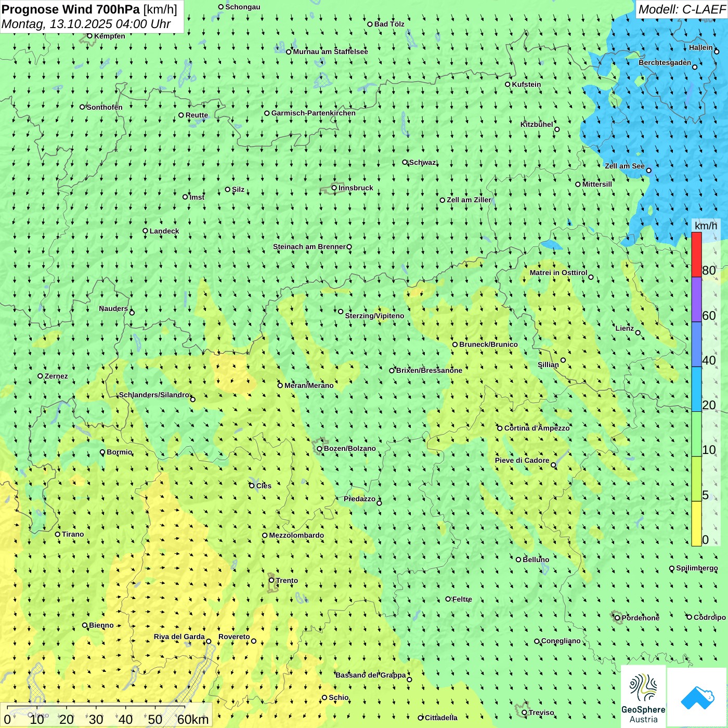Click the Innsbruck city marker
Viewport: 728px width, 728px height.
(334, 188)
